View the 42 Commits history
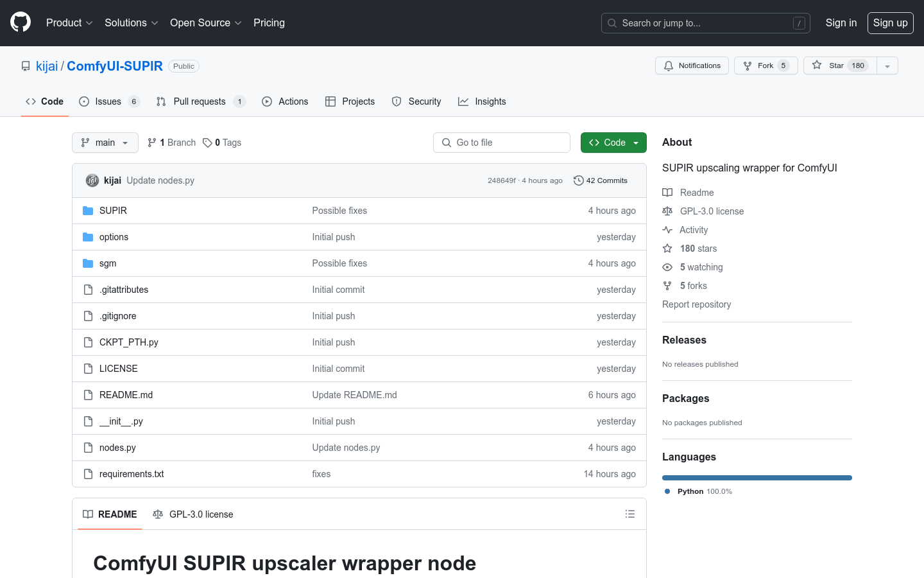924x578 pixels. pyautogui.click(x=601, y=180)
